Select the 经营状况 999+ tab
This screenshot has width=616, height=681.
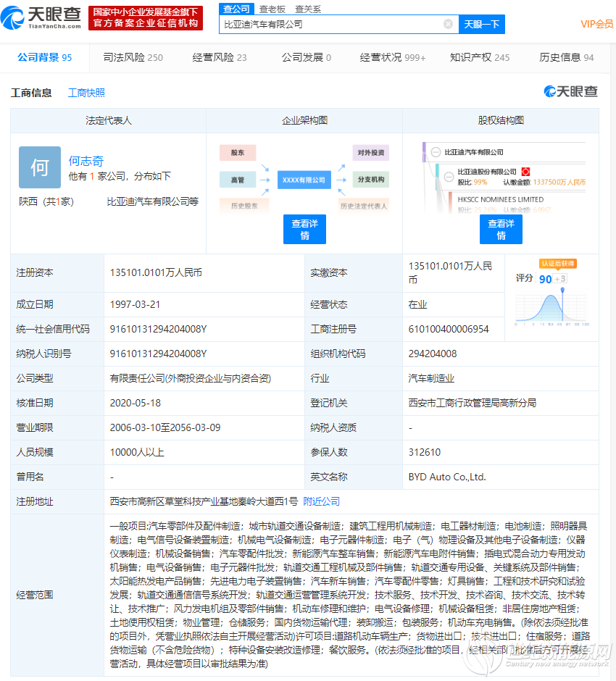click(393, 57)
